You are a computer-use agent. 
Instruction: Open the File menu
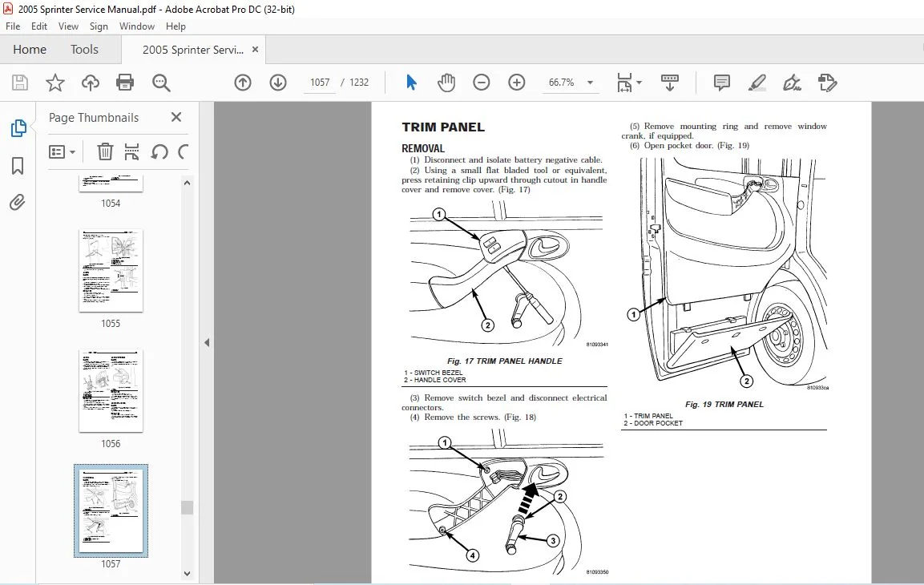coord(13,26)
